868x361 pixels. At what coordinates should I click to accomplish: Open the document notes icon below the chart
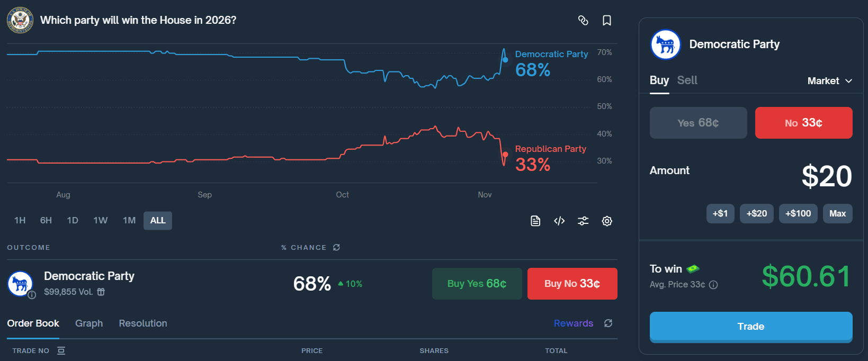click(535, 221)
